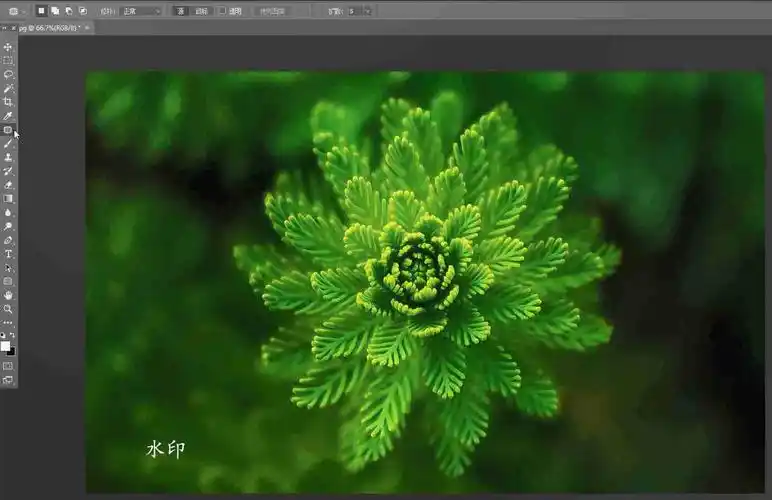
Task: Close the 66.7%(RGB/8) document tab
Action: pyautogui.click(x=87, y=28)
